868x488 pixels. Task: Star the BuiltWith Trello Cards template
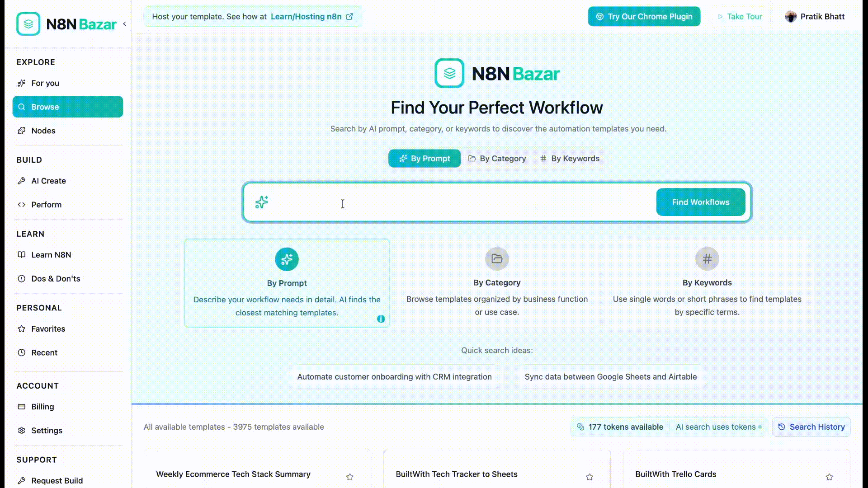pyautogui.click(x=829, y=477)
